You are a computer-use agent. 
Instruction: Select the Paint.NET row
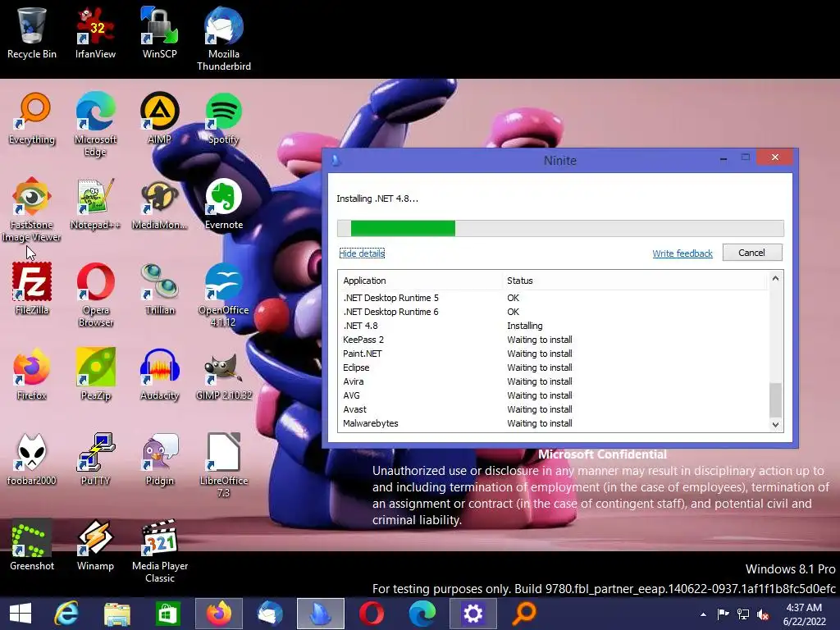[554, 354]
